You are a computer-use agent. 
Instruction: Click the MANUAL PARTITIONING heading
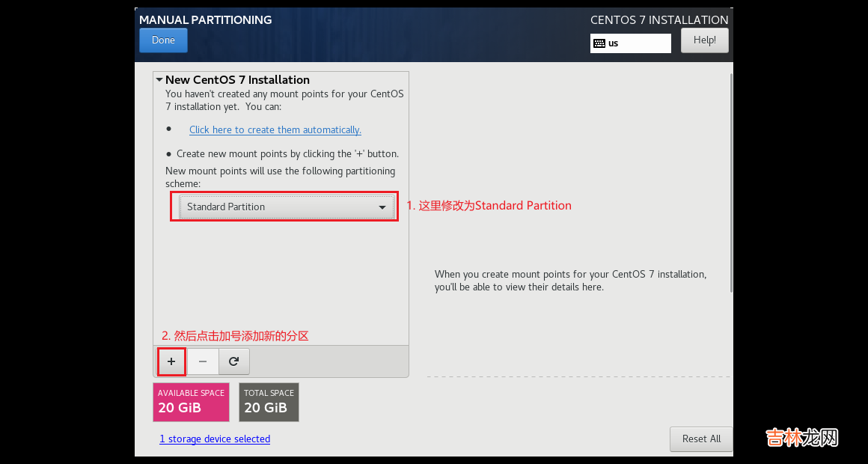pos(206,19)
